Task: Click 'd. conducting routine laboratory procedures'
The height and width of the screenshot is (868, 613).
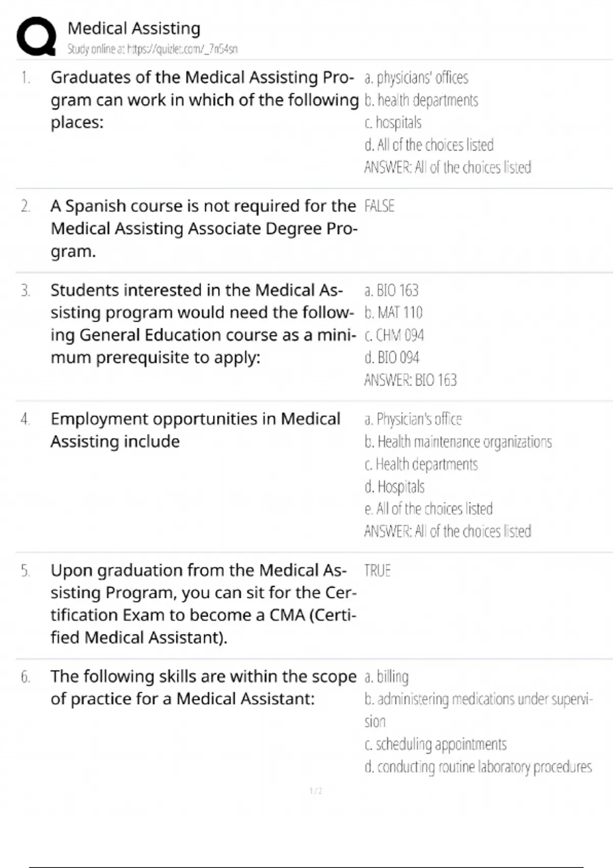Action: 478,767
